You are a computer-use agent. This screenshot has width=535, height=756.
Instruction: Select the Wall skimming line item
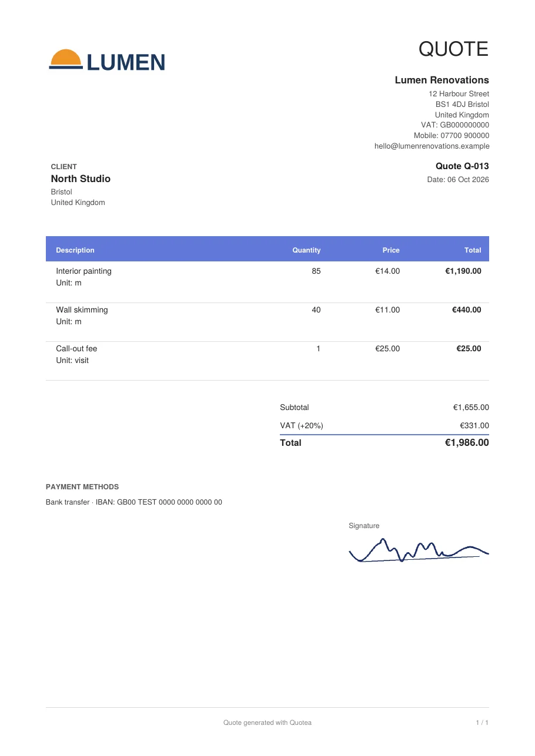click(x=267, y=322)
